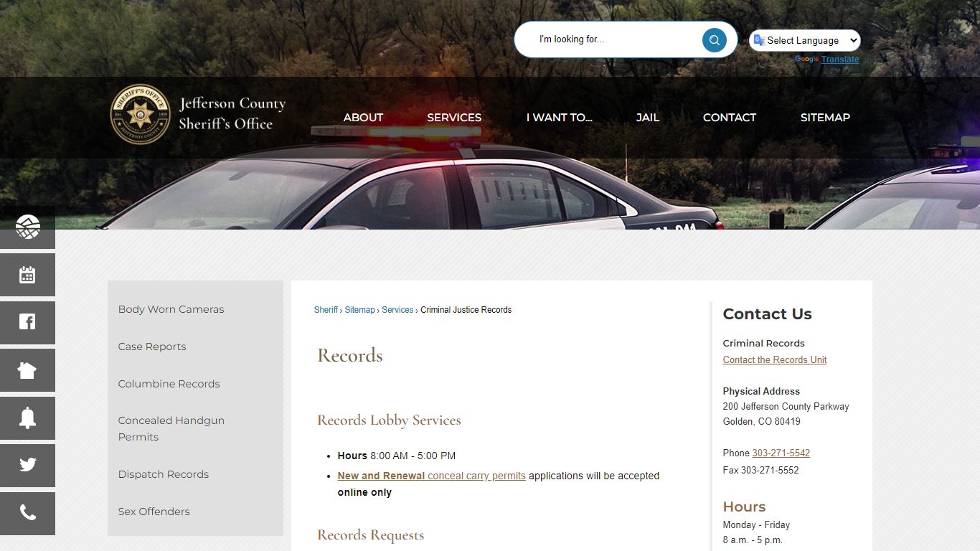Open the calendar icon in left sidebar
The height and width of the screenshot is (551, 980).
[x=27, y=275]
